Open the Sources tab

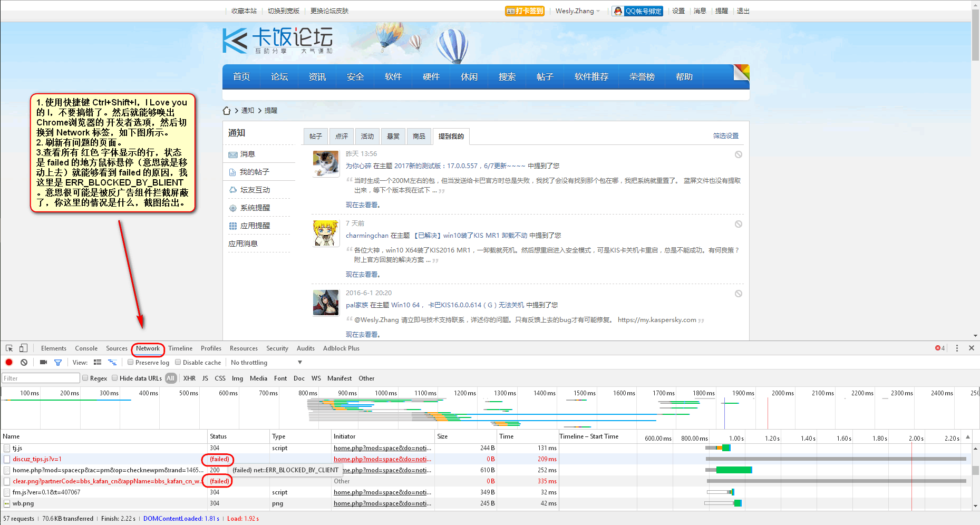(117, 348)
